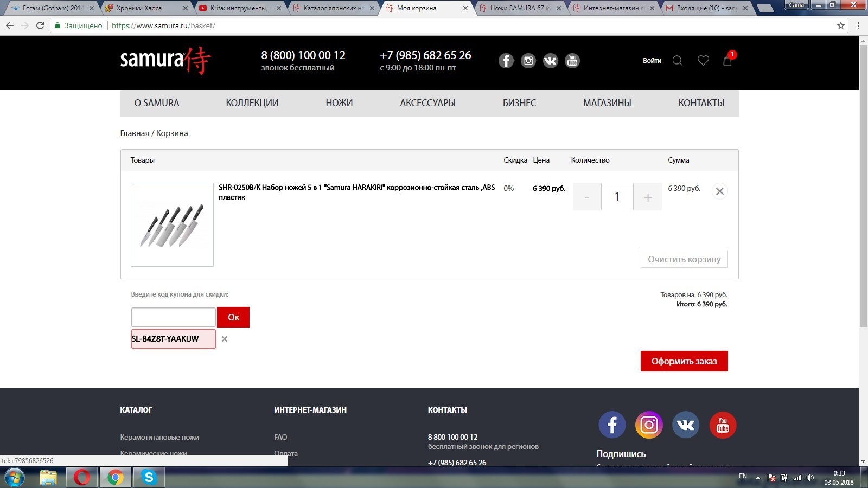Remove the product with the X icon
The width and height of the screenshot is (868, 488).
719,191
